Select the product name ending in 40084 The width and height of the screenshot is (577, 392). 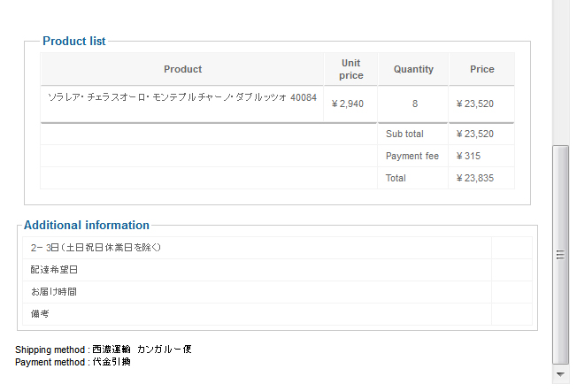(x=181, y=97)
